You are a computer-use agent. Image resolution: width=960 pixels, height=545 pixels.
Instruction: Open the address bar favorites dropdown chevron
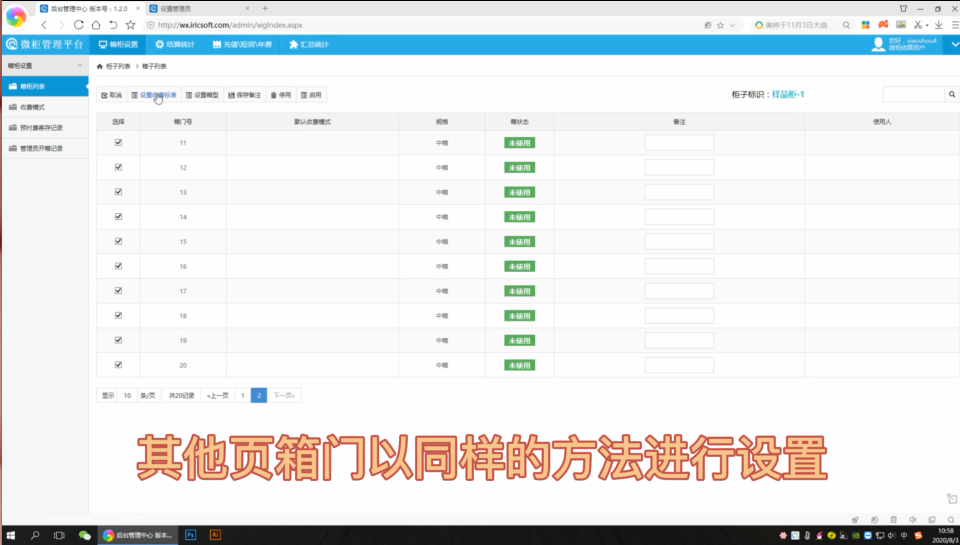point(732,25)
